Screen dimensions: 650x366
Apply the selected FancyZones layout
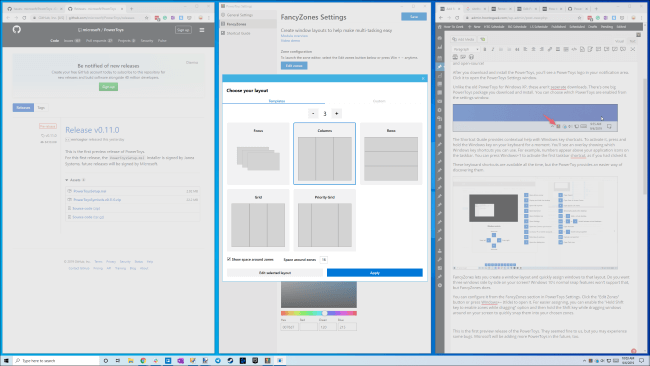tap(375, 273)
